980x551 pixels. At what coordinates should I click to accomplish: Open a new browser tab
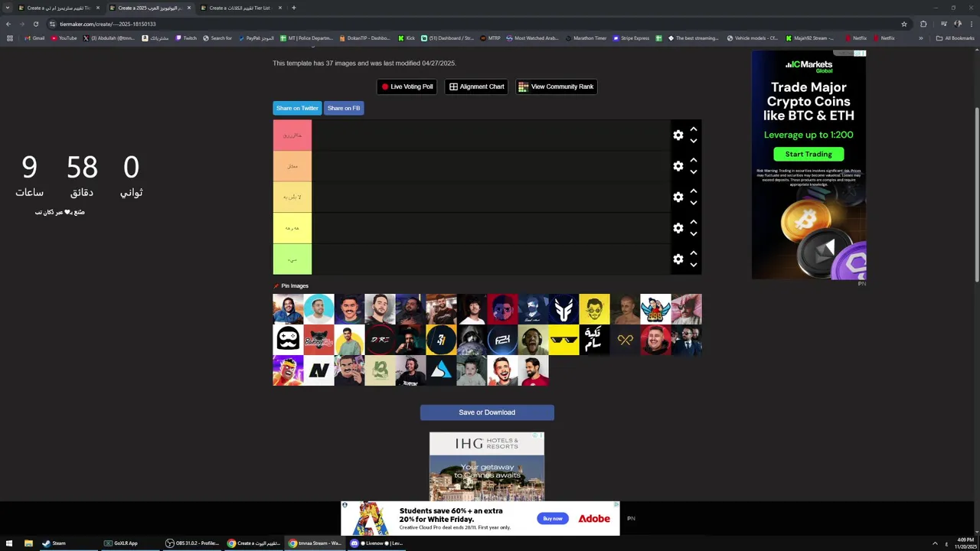294,8
